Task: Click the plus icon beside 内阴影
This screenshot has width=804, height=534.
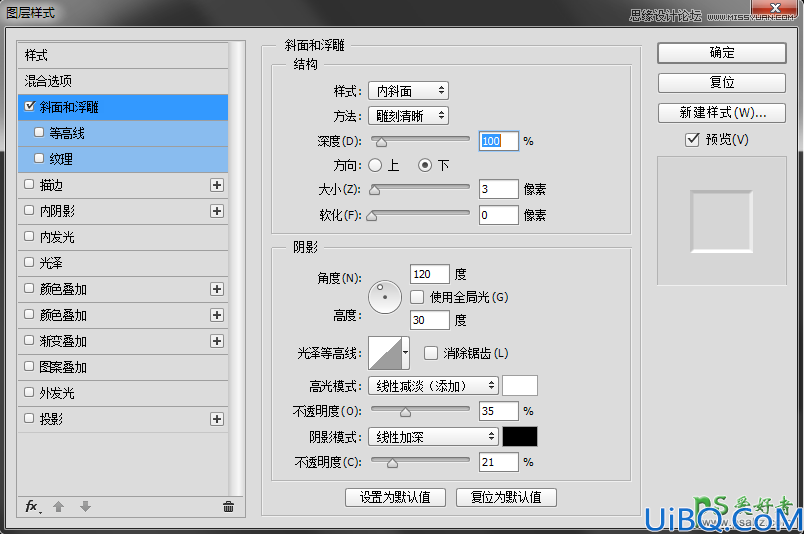Action: pyautogui.click(x=217, y=211)
